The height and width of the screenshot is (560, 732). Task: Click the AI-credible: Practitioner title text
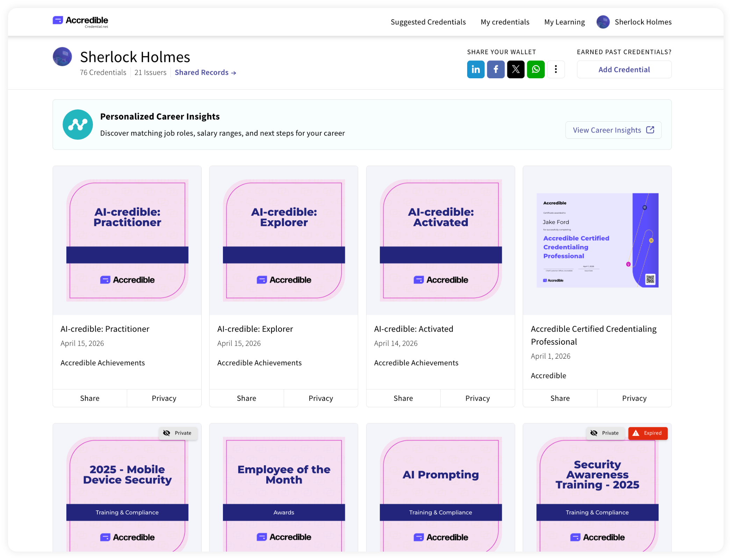[x=105, y=329]
